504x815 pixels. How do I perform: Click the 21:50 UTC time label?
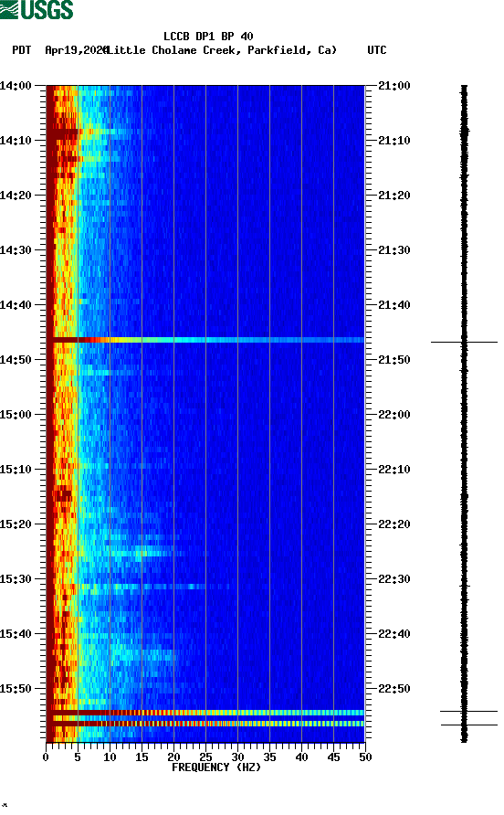[394, 360]
